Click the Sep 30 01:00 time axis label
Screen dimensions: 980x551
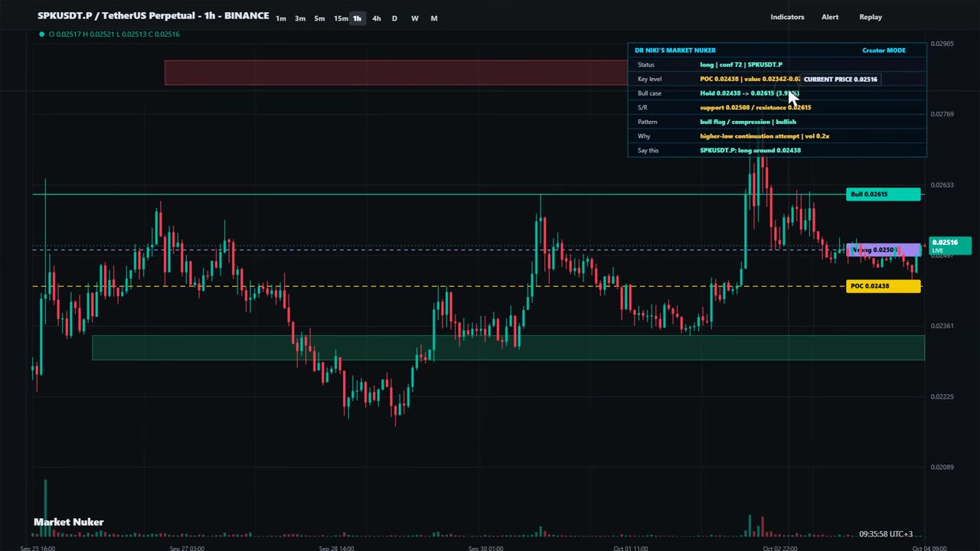(x=485, y=548)
